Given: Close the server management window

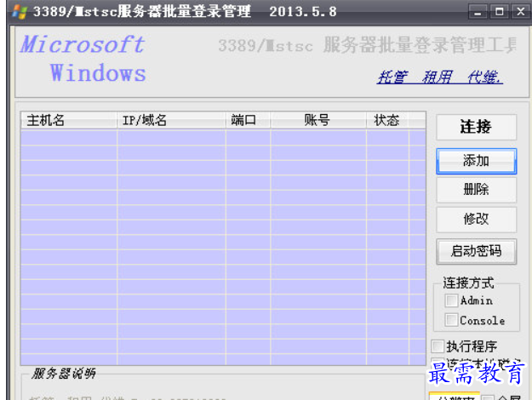Looking at the screenshot, I should click(520, 12).
